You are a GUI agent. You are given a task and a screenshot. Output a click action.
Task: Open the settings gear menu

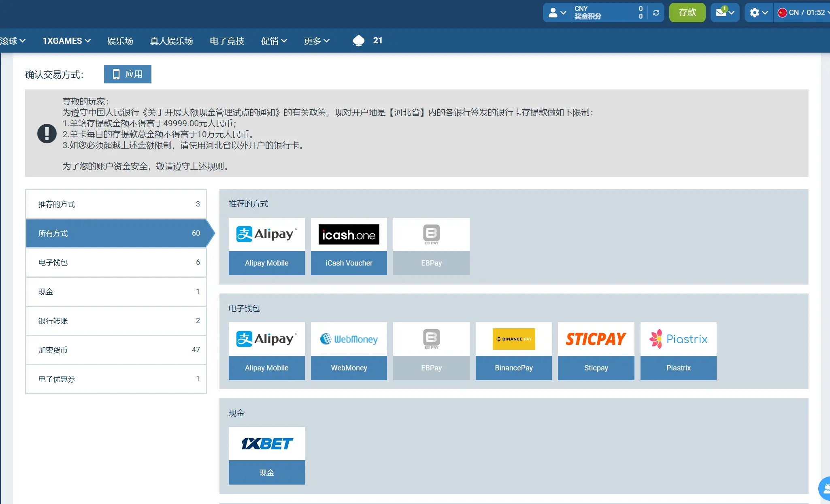click(x=755, y=13)
